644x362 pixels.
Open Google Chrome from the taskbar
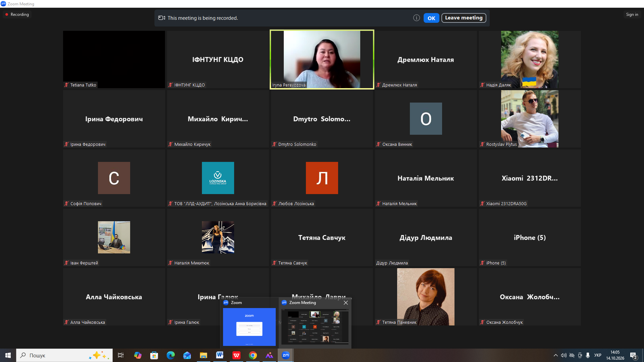(x=253, y=355)
